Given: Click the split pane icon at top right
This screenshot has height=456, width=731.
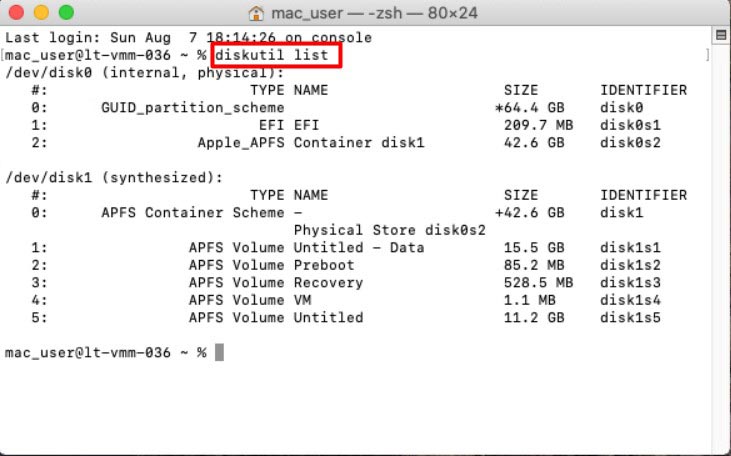Looking at the screenshot, I should click(x=720, y=36).
